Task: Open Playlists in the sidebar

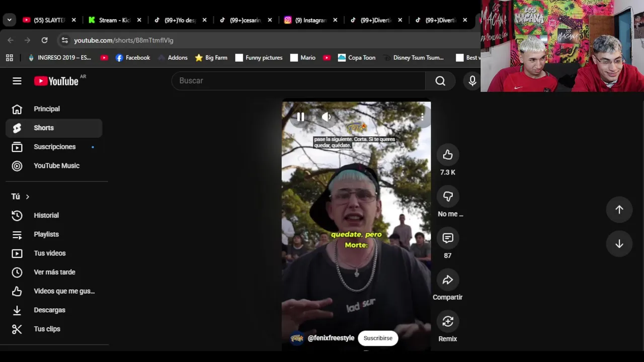Action: click(x=54, y=234)
